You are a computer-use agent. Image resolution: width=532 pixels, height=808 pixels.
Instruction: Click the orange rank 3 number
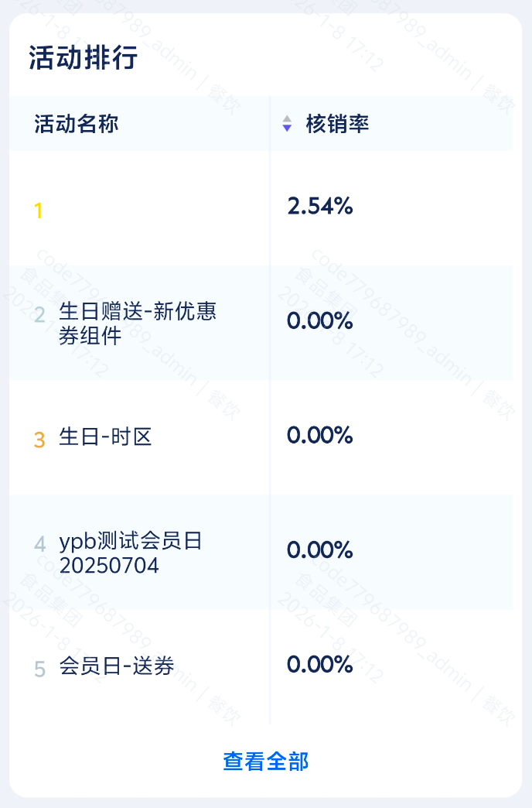point(39,440)
